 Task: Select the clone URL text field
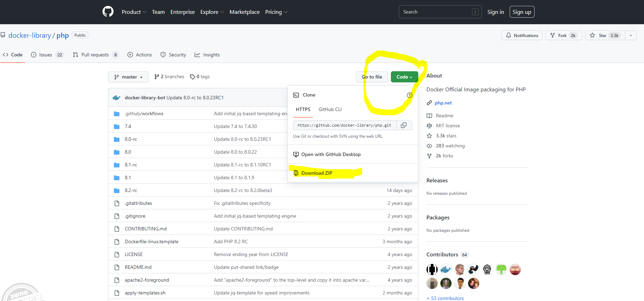click(x=345, y=125)
